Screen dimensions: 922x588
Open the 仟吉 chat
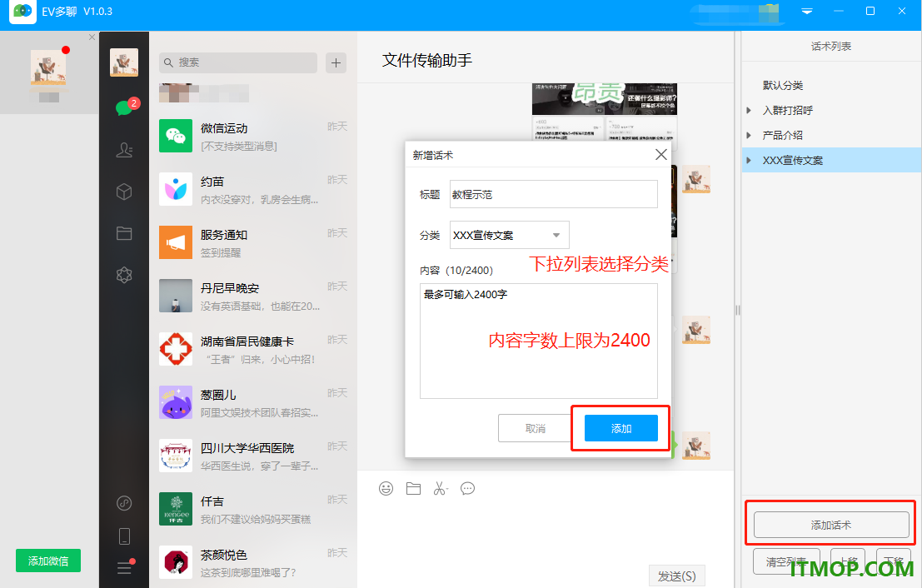pos(253,510)
